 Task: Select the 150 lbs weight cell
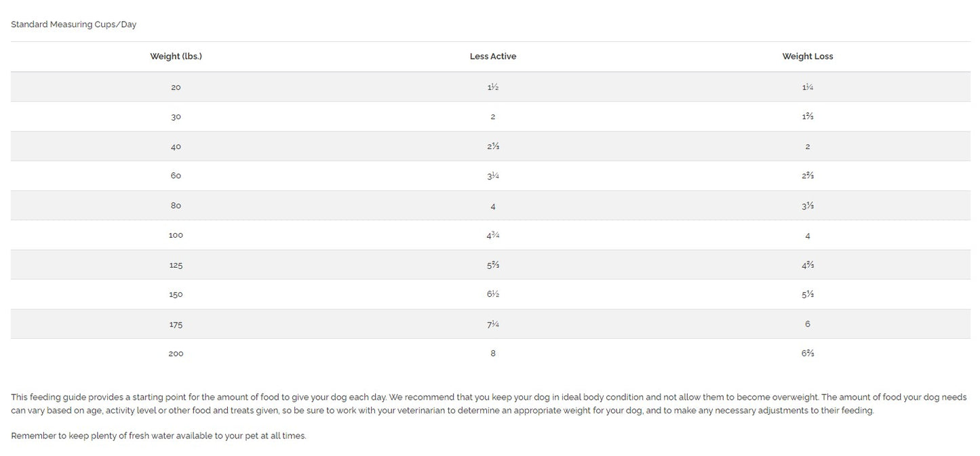[x=176, y=294]
